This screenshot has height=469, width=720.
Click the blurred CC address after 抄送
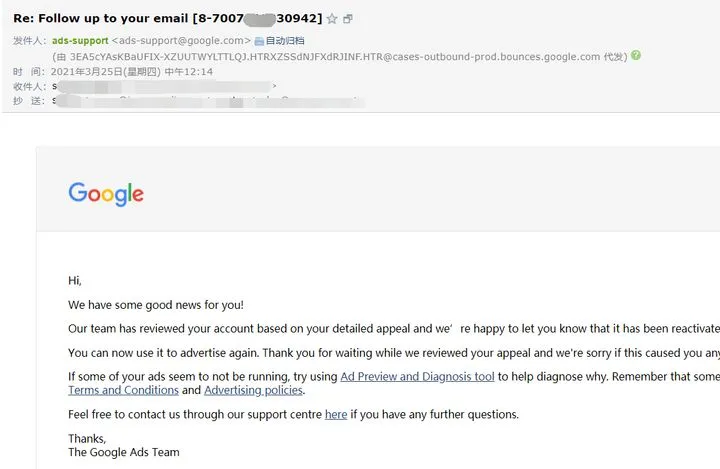coord(208,101)
